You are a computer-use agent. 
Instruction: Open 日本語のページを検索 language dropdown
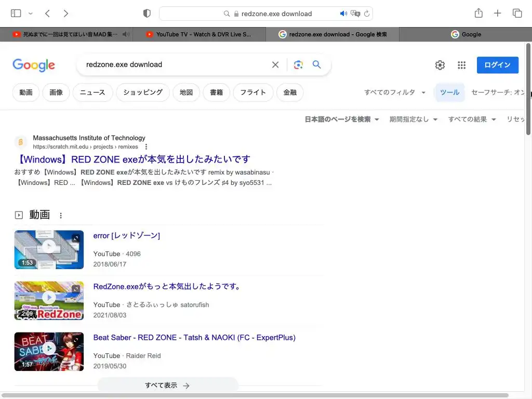(x=342, y=119)
